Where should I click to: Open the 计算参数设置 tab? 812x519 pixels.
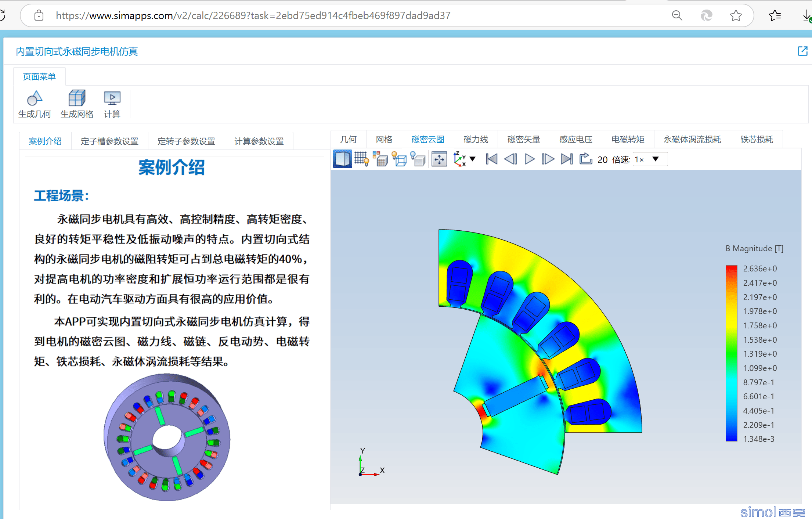[x=259, y=141]
